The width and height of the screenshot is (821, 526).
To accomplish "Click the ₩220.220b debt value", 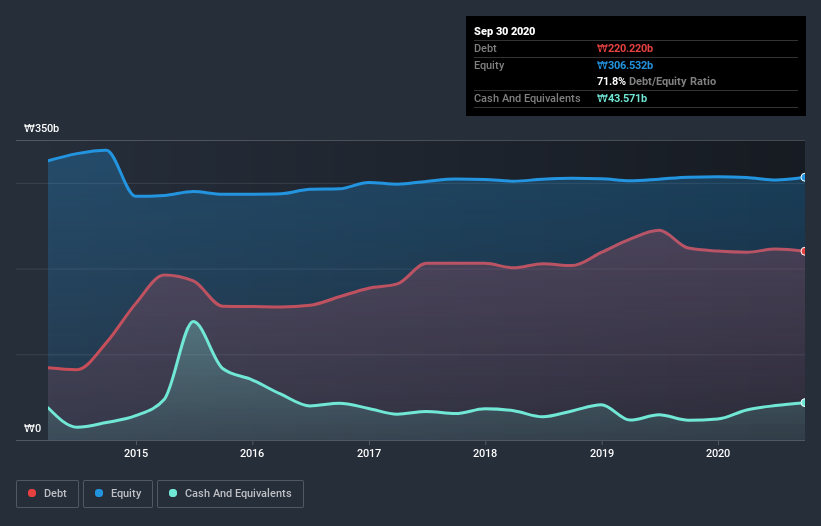I will point(625,48).
